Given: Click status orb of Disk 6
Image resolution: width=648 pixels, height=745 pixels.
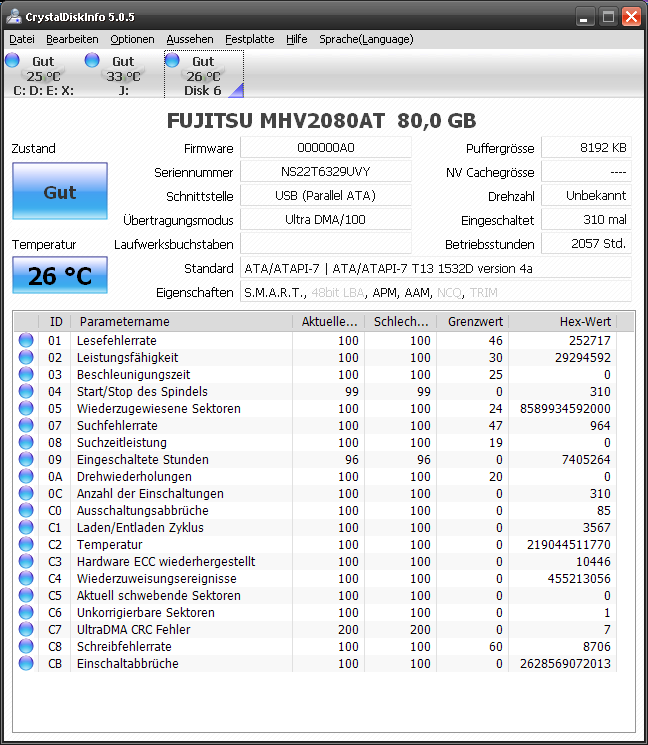Looking at the screenshot, I should point(172,60).
